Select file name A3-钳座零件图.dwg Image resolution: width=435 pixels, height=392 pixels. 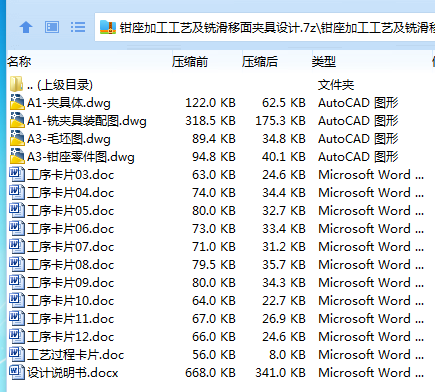81,157
